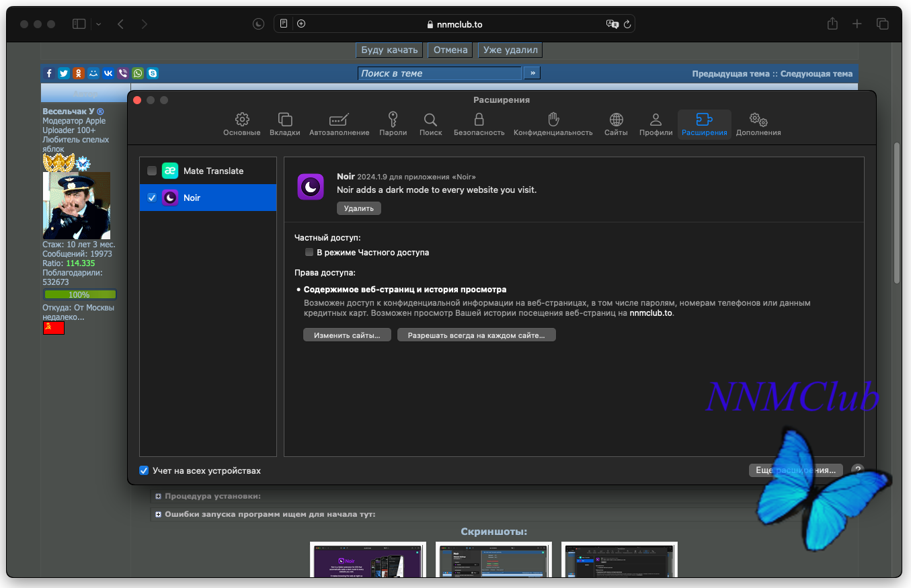The image size is (911, 588).
Task: Share via Odnoklassniki icon
Action: [x=79, y=73]
